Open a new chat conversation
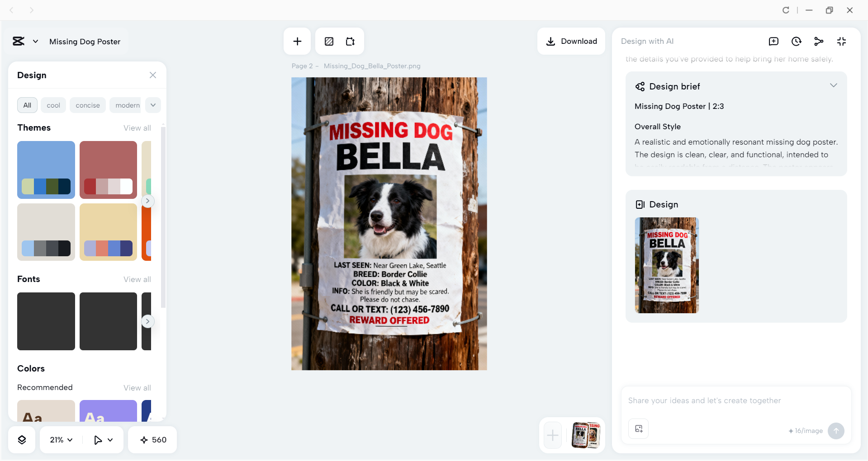Viewport: 868px width, 461px height. pyautogui.click(x=773, y=41)
